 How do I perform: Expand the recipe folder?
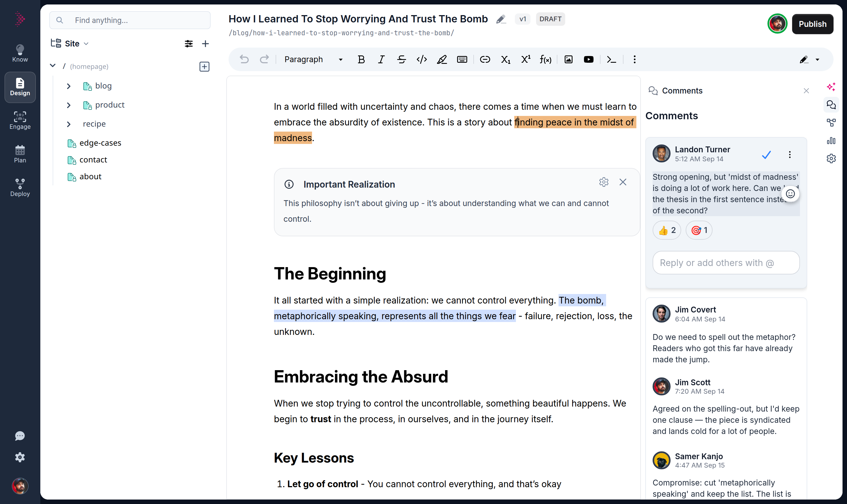[69, 124]
